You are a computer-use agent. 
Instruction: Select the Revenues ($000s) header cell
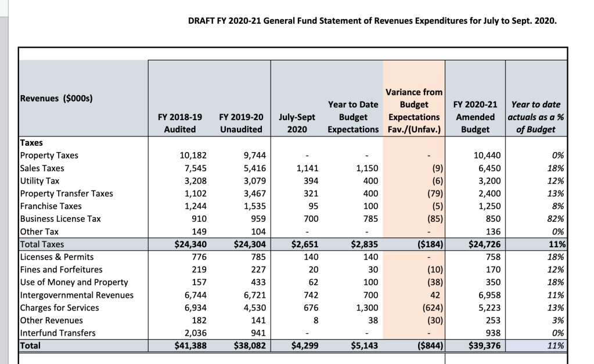(56, 98)
